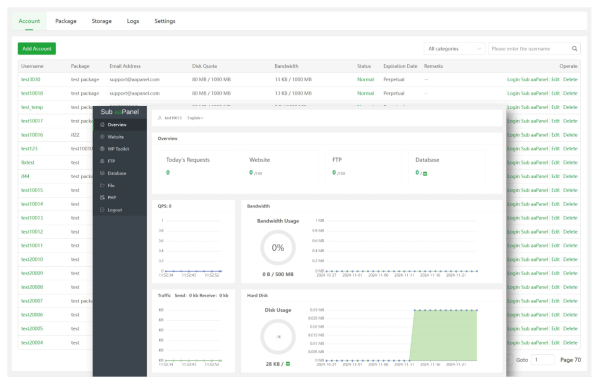The image size is (600, 387).
Task: Select the Website globe icon in sidebar
Action: coord(102,137)
